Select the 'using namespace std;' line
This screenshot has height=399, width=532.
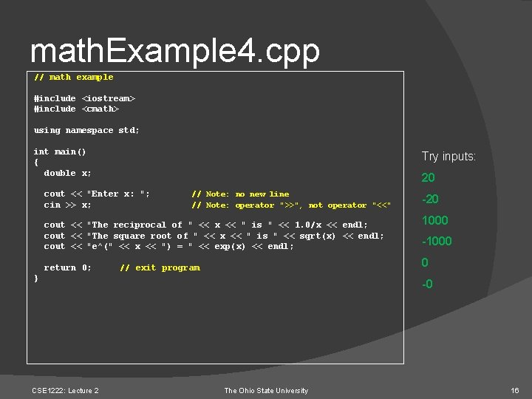pos(86,130)
